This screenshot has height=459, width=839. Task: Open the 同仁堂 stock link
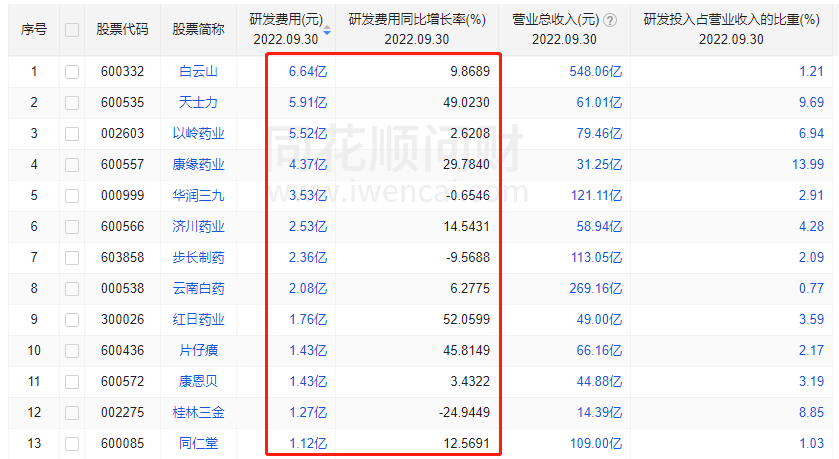(198, 444)
